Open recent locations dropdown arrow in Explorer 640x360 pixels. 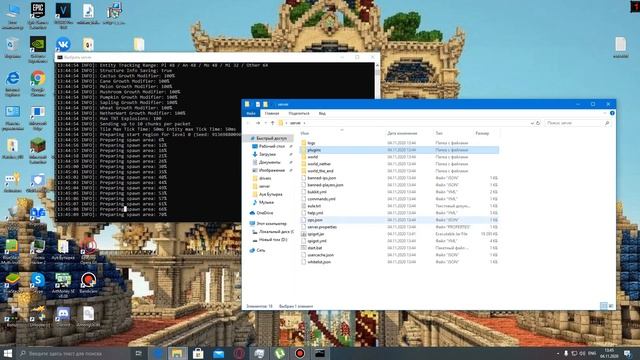(265, 123)
